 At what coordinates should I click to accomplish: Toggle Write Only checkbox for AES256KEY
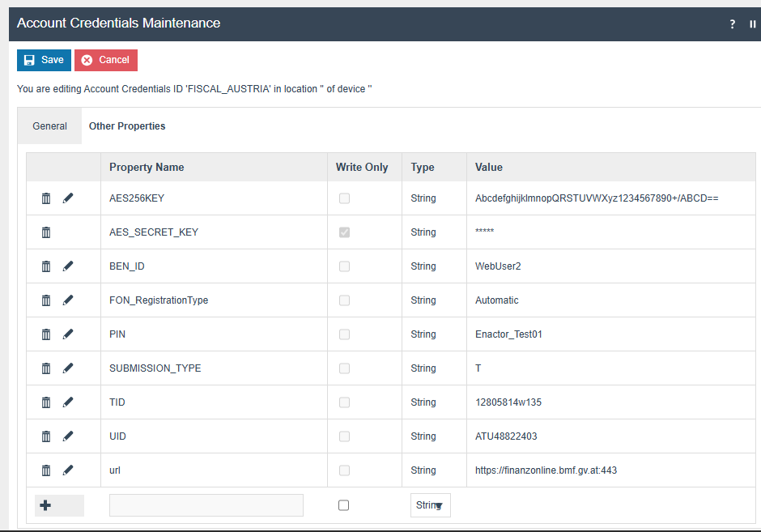344,198
